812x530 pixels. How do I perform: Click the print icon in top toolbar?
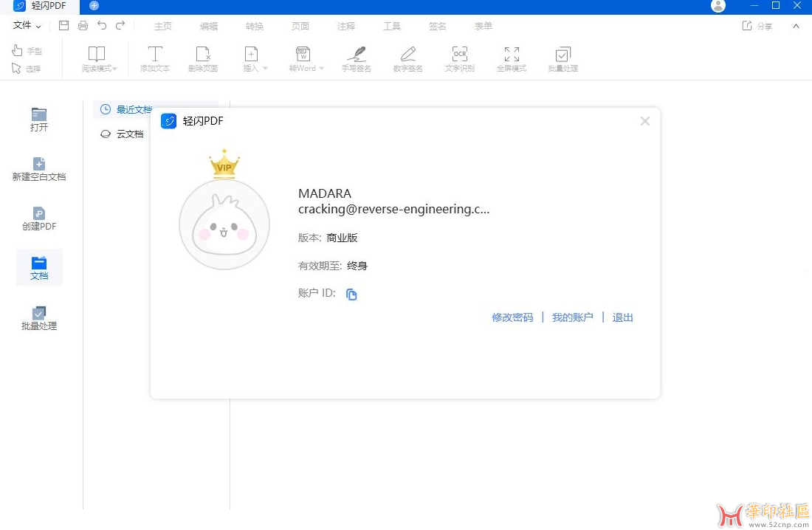83,25
